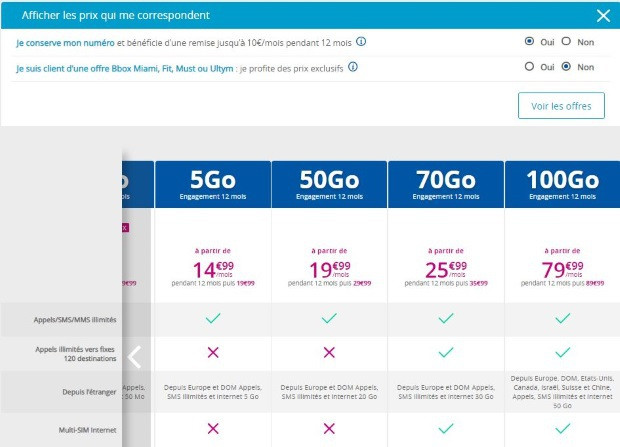Image resolution: width=620 pixels, height=447 pixels.
Task: Select Oui for keeping my number
Action: 529,41
